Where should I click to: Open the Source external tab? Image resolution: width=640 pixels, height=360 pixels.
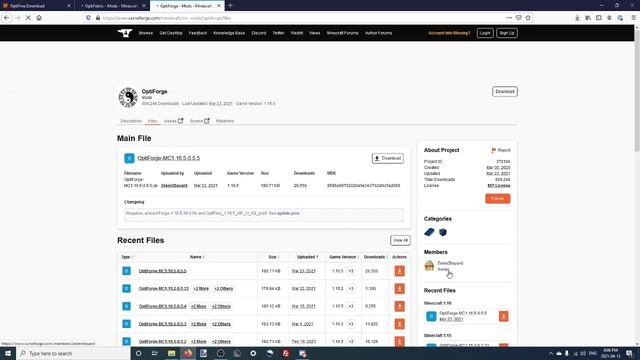(200, 121)
